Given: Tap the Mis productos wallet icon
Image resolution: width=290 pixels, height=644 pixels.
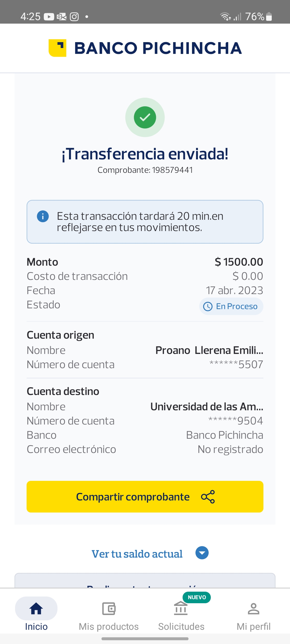Looking at the screenshot, I should pos(109,608).
